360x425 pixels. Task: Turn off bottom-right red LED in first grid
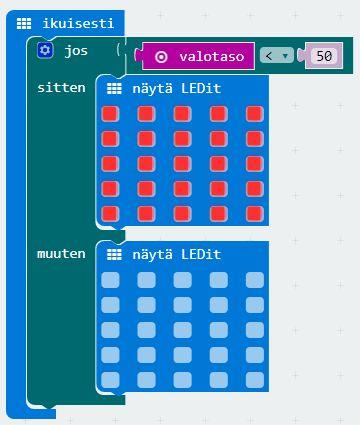pyautogui.click(x=255, y=214)
